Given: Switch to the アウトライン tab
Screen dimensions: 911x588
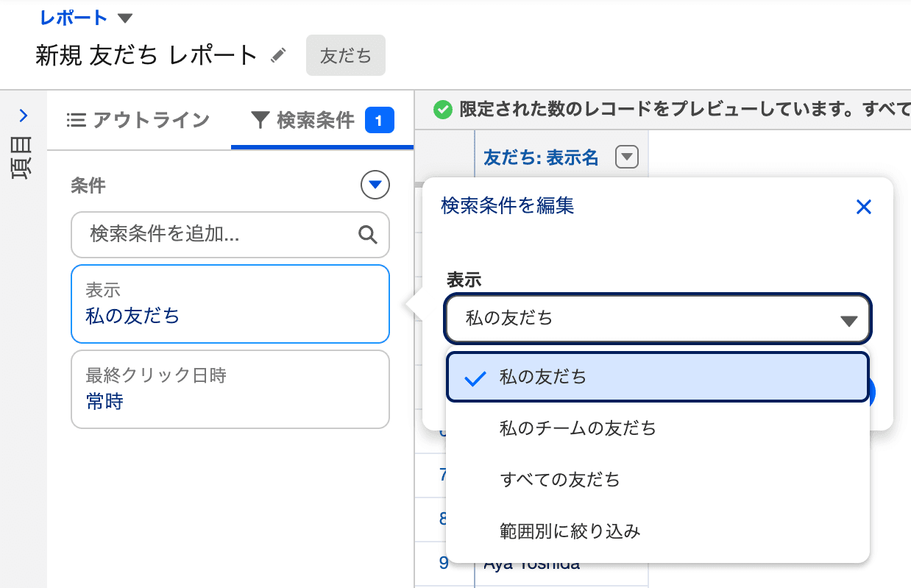Looking at the screenshot, I should 138,120.
